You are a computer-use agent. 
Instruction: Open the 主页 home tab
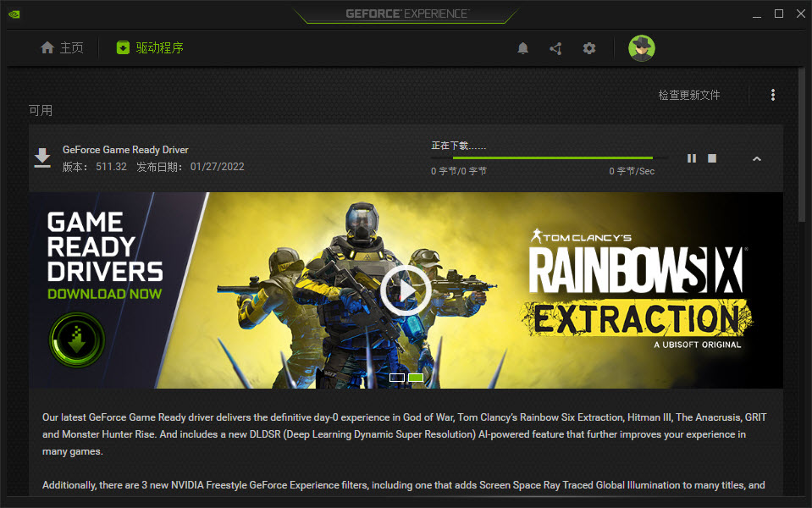click(62, 48)
